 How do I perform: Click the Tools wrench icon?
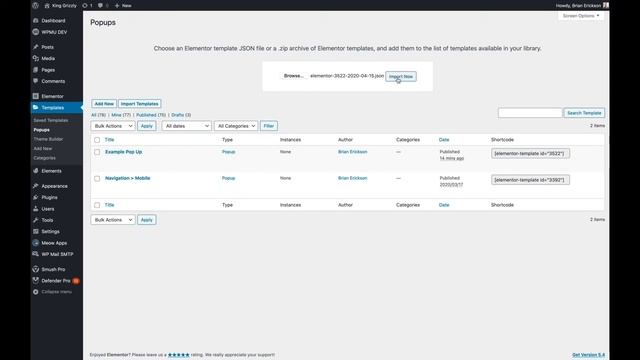click(36, 220)
